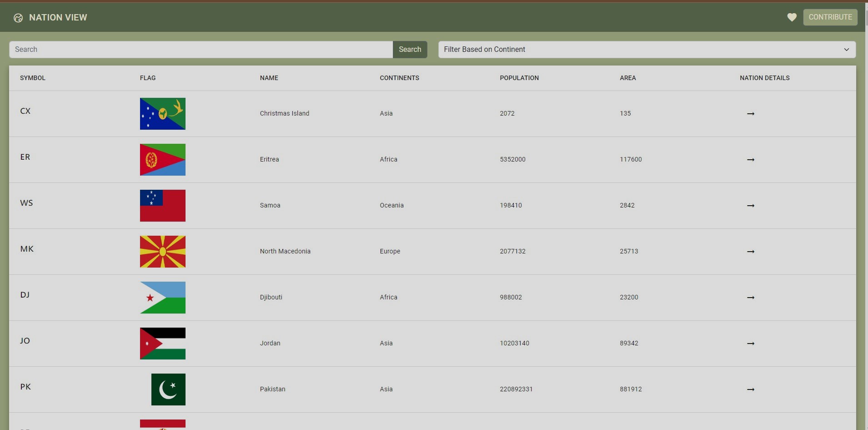Click the Nation View globe logo icon
Viewport: 868px width, 430px height.
point(18,18)
